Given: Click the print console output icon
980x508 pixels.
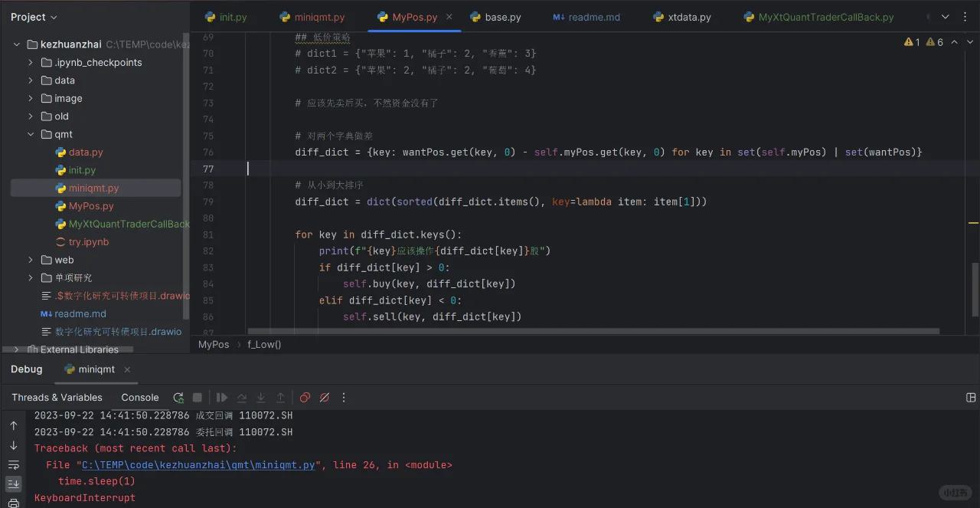Looking at the screenshot, I should pos(14,503).
